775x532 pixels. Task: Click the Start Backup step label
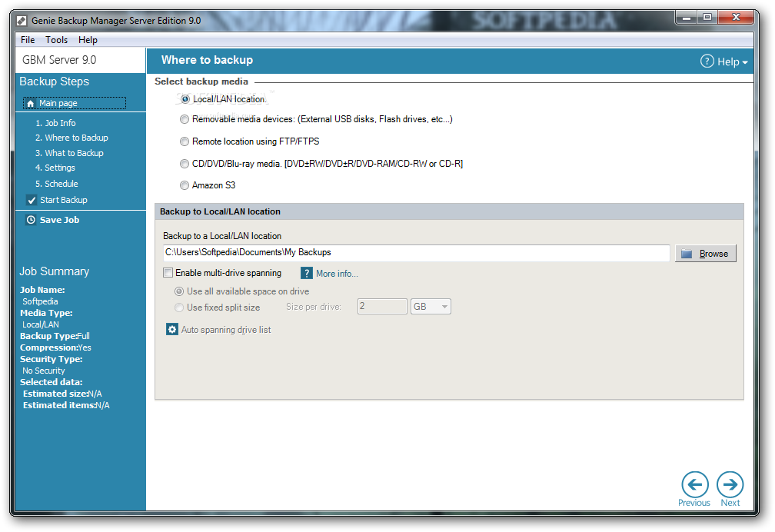coord(64,200)
